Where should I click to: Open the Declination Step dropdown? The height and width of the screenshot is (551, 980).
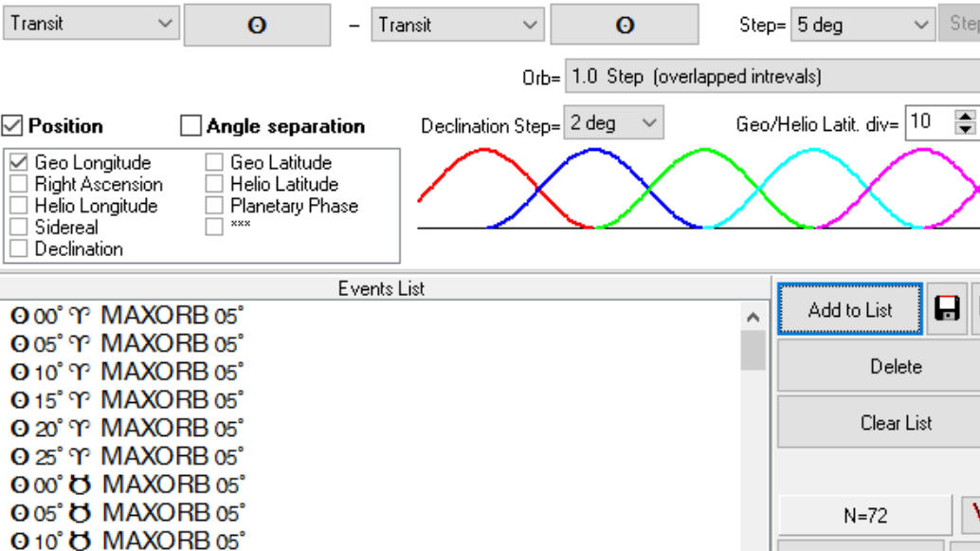613,123
